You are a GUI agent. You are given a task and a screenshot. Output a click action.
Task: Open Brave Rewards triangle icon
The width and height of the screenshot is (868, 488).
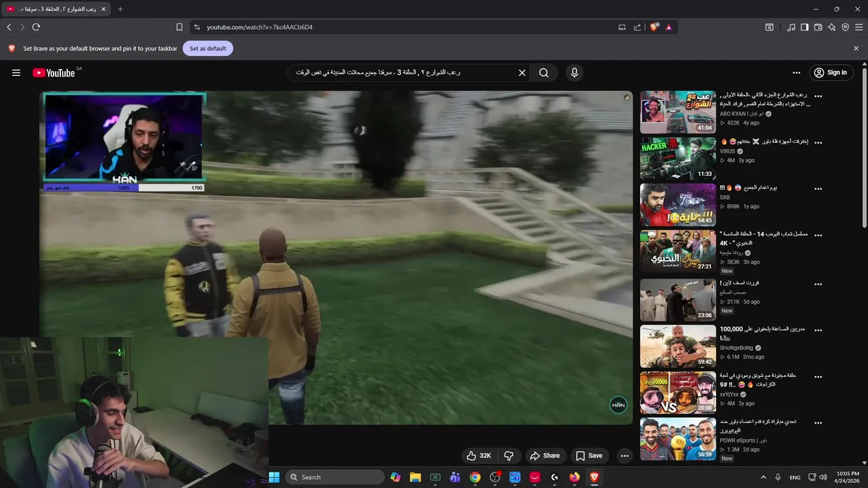pos(669,27)
